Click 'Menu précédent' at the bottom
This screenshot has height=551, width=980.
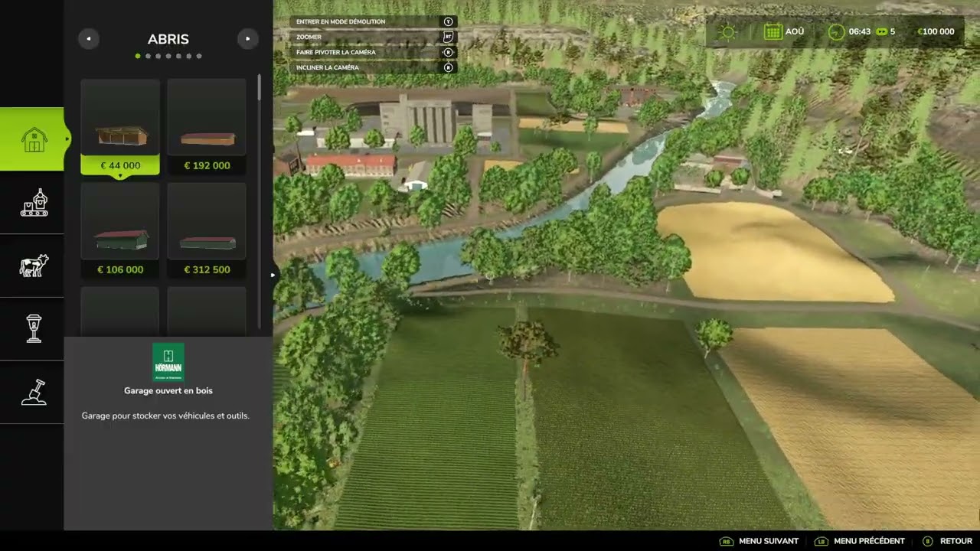(859, 541)
